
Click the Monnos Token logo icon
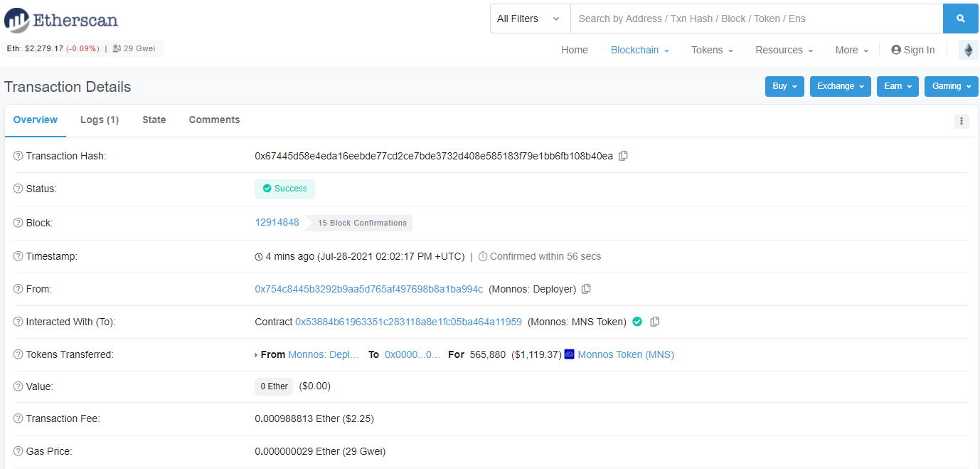569,354
